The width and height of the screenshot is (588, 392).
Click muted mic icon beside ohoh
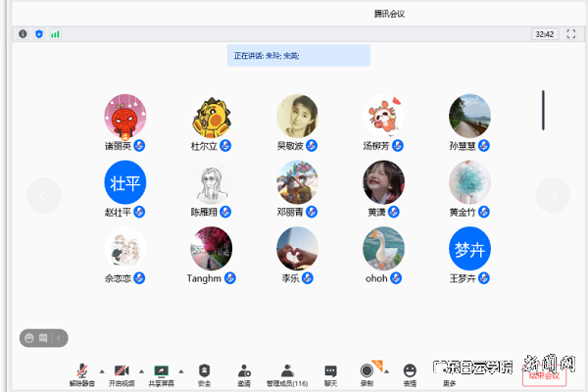pyautogui.click(x=396, y=278)
